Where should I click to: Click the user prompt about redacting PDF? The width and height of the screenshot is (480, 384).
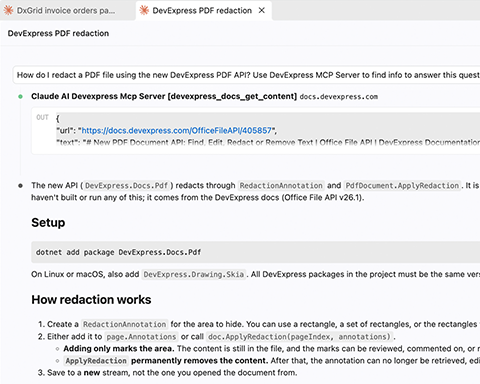click(x=247, y=75)
